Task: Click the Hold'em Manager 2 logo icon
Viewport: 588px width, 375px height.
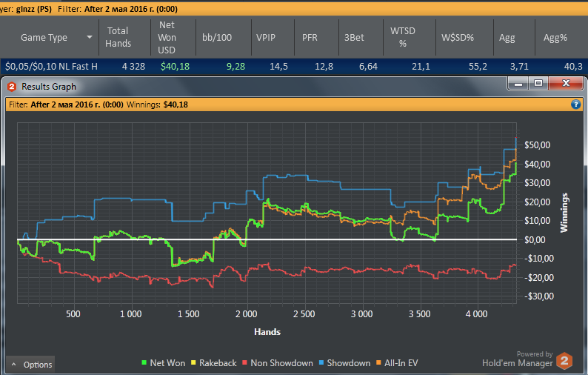Action: click(x=564, y=361)
